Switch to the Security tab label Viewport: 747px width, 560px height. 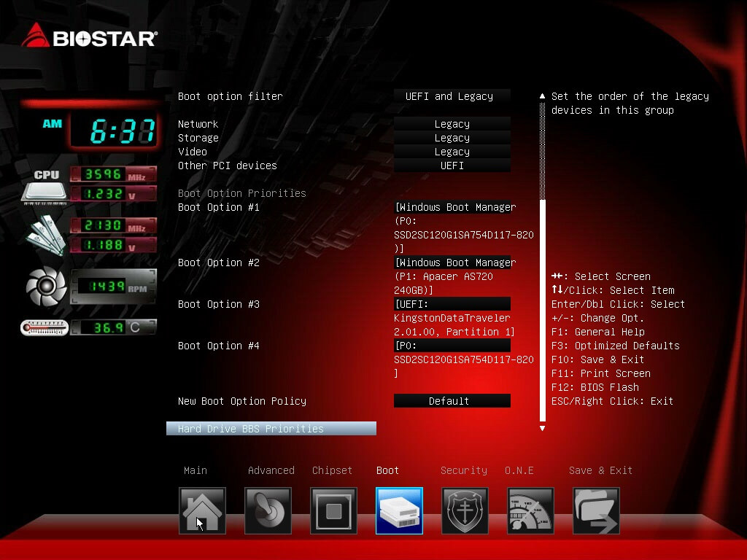pos(463,470)
